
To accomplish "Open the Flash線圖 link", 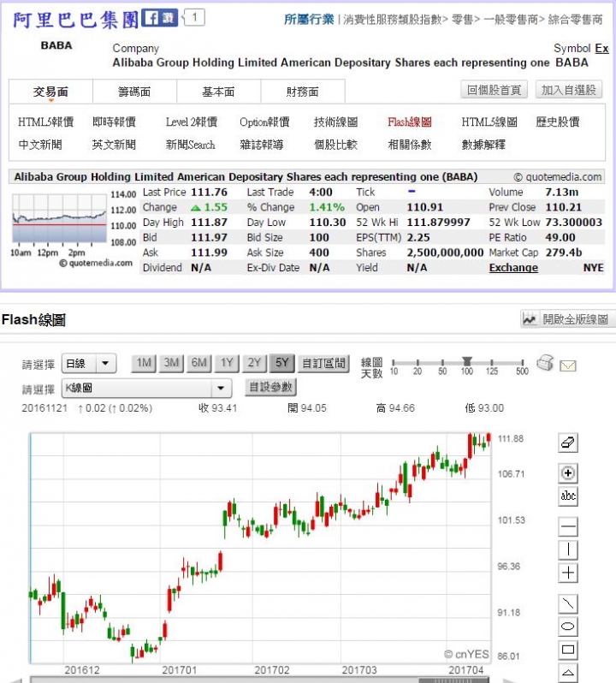I will pos(410,122).
